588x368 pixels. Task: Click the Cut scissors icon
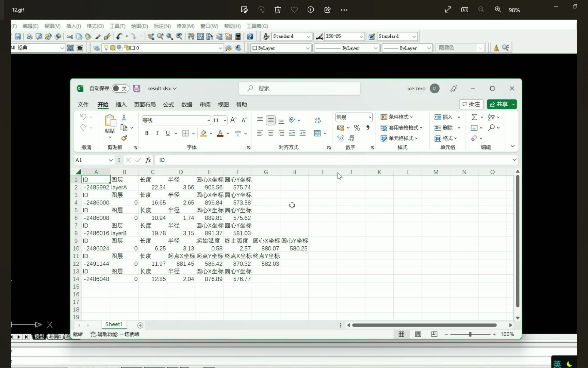[124, 117]
